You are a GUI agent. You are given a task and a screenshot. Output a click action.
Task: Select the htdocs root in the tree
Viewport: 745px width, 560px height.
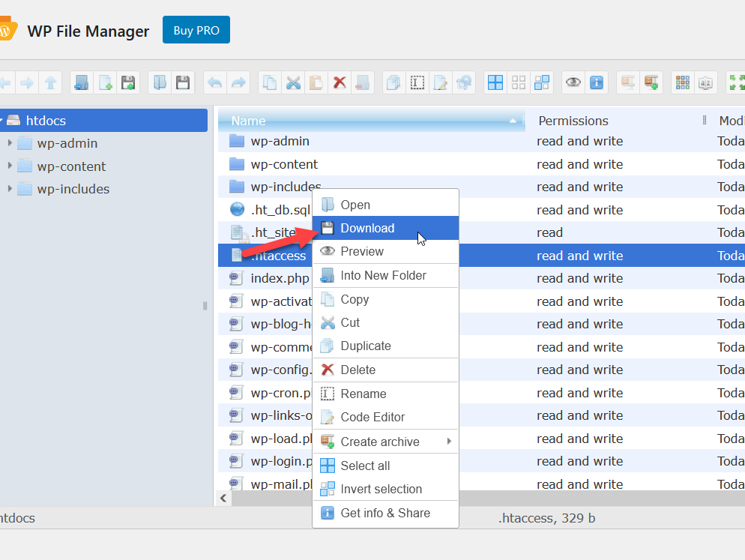(103, 120)
